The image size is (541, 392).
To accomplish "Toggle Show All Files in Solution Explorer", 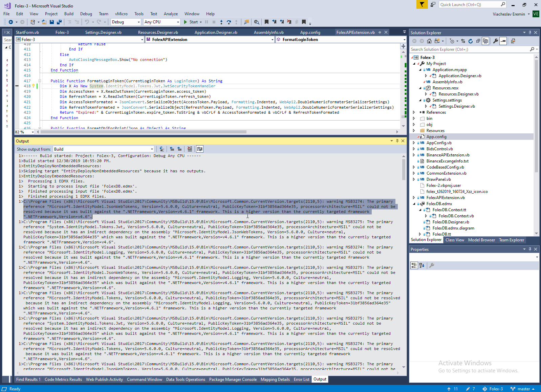I will tap(485, 41).
